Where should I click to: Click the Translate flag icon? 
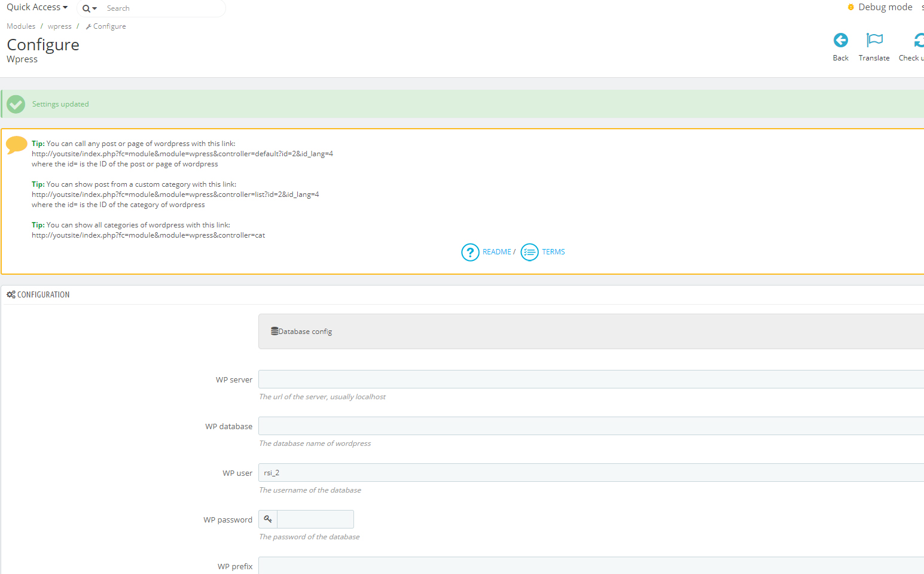[874, 40]
